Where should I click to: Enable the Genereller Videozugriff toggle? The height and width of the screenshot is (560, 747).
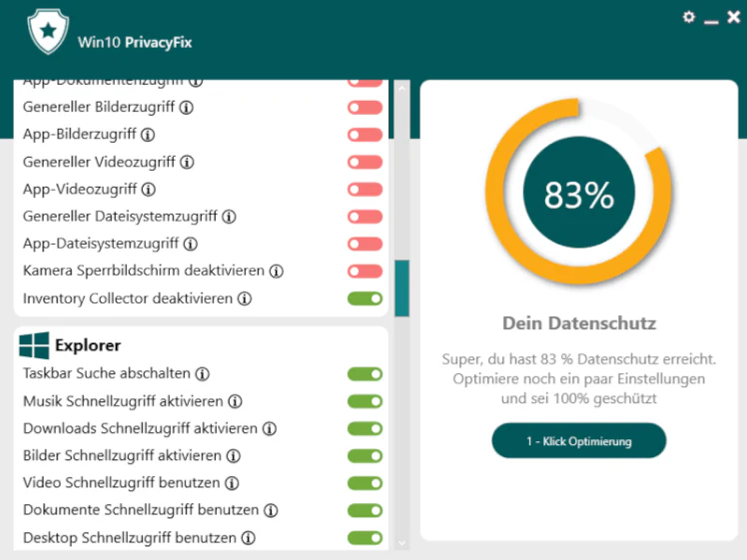coord(365,163)
